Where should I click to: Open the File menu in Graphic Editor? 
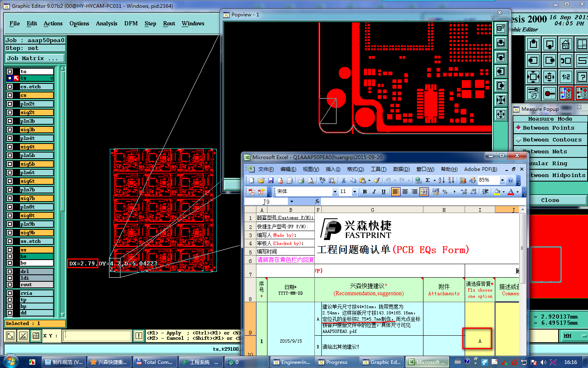(15, 23)
